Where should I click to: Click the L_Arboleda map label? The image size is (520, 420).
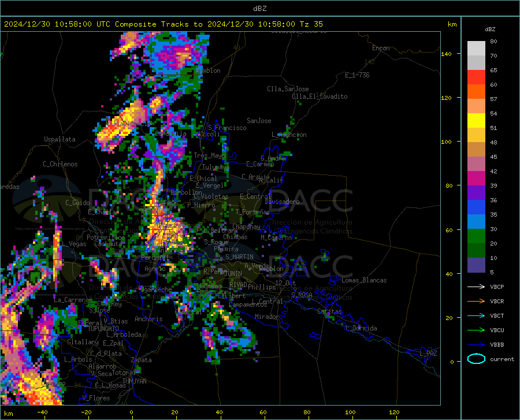pyautogui.click(x=124, y=334)
